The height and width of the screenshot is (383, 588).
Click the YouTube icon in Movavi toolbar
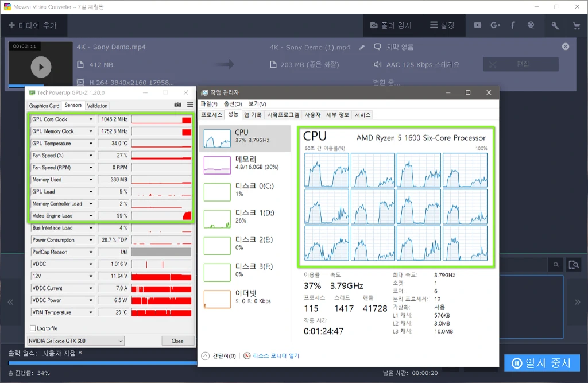(x=477, y=25)
